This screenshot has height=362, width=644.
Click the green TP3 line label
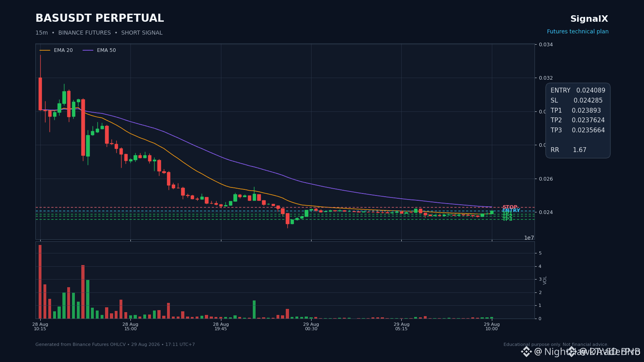tap(507, 220)
